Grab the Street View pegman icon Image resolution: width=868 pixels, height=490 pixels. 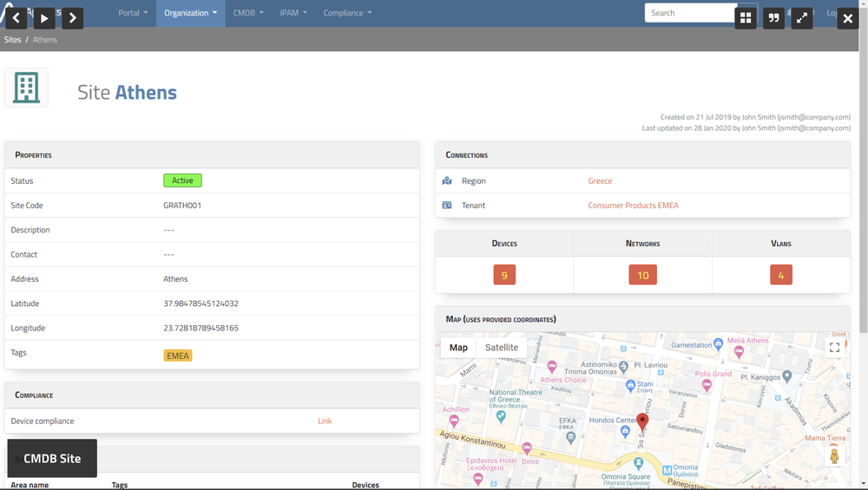point(834,456)
